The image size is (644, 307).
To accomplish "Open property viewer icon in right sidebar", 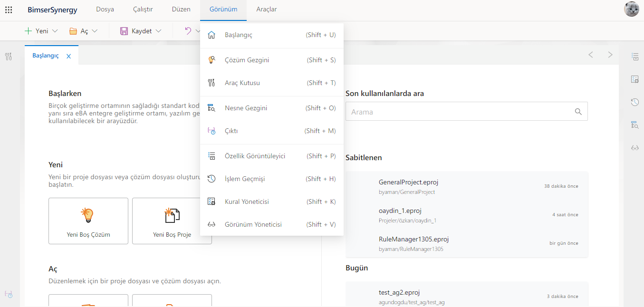I will click(634, 57).
